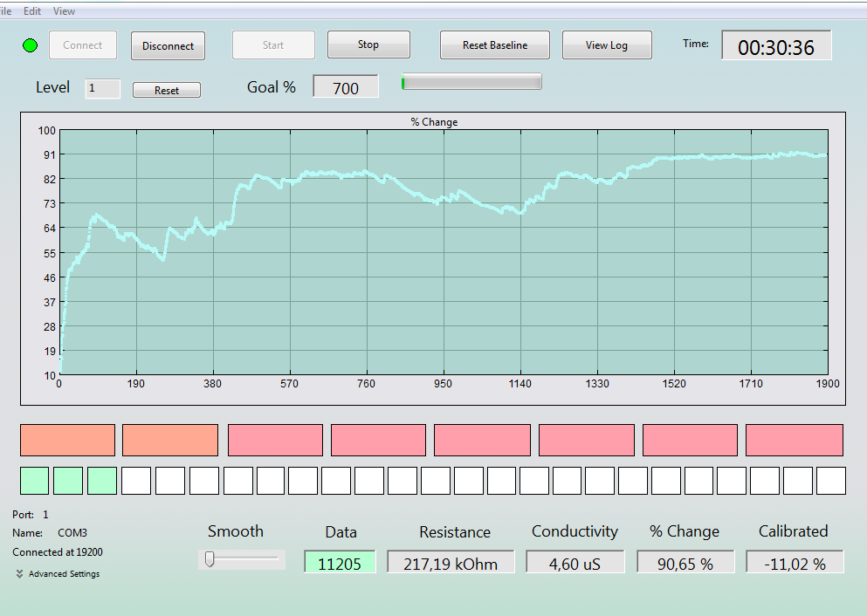Screen dimensions: 867x616
Task: Click the third green progress square
Action: 102,481
